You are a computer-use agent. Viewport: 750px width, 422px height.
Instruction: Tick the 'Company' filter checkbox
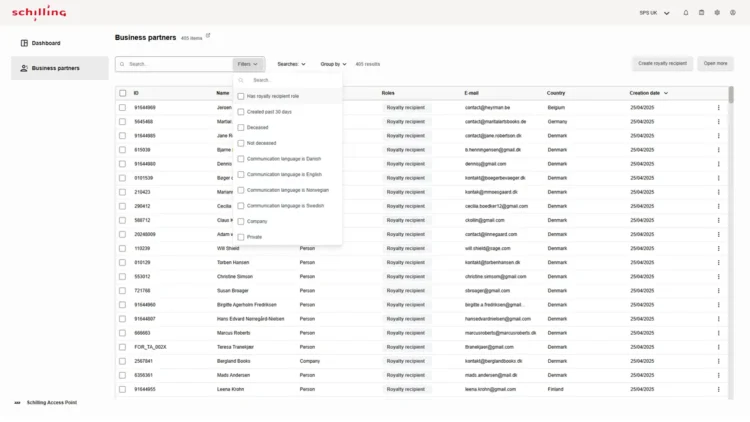241,221
